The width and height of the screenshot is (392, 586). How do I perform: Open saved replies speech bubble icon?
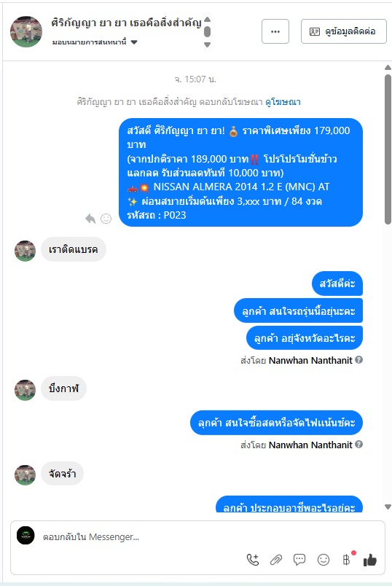[299, 560]
